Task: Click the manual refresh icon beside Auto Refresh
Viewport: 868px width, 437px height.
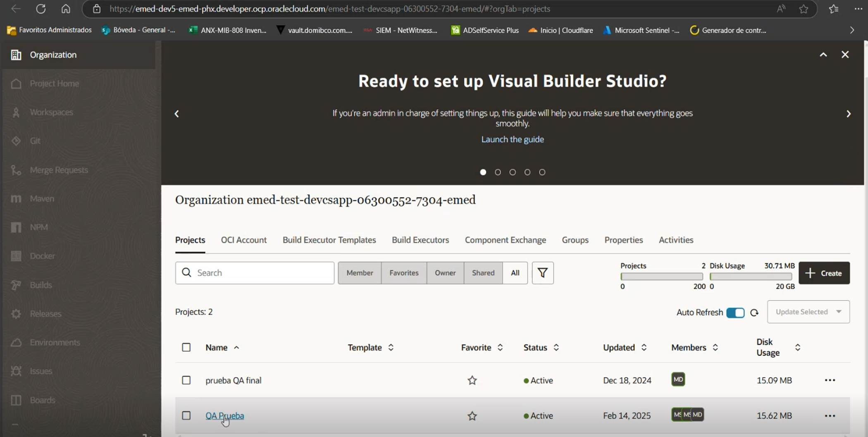Action: [754, 313]
